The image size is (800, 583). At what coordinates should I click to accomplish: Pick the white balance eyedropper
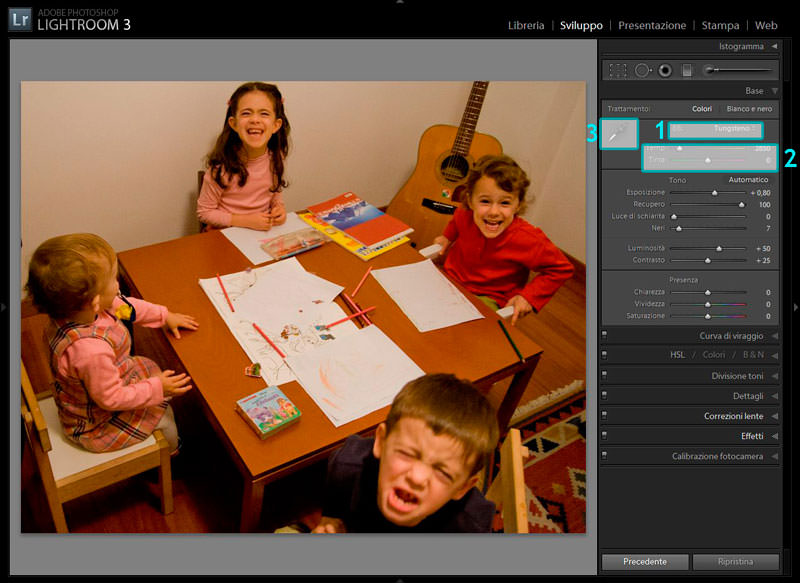click(619, 133)
